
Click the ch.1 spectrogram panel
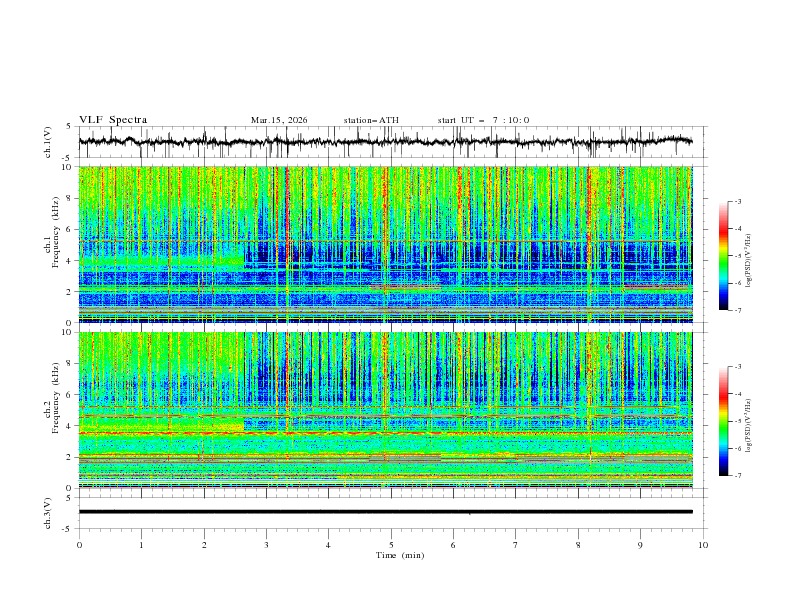[385, 244]
